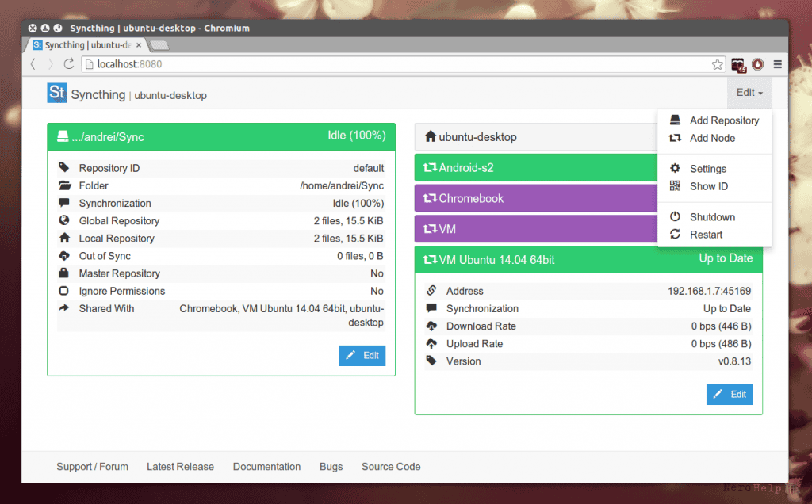Expand the Chromebook node panel
Viewport: 812px width, 504px height.
(x=536, y=198)
